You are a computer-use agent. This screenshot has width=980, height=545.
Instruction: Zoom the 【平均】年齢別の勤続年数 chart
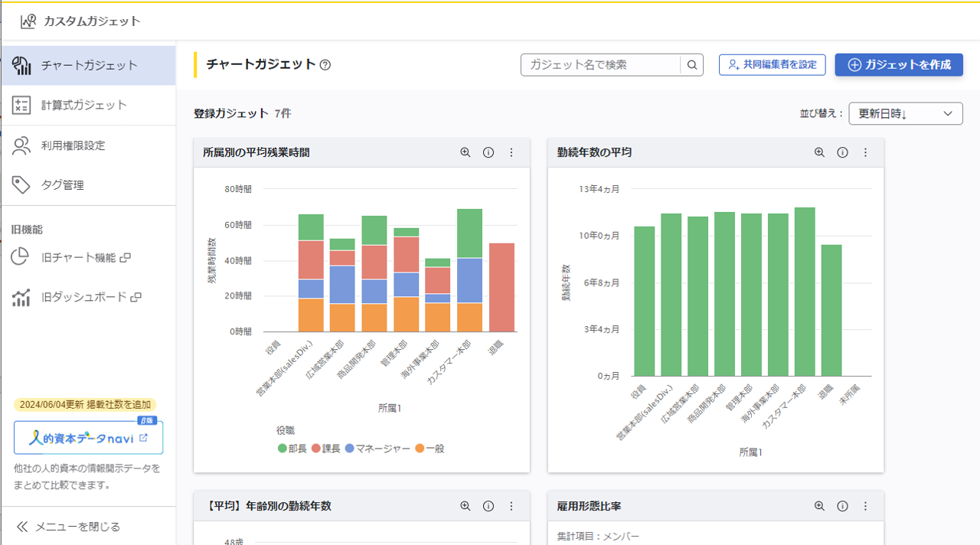point(465,506)
